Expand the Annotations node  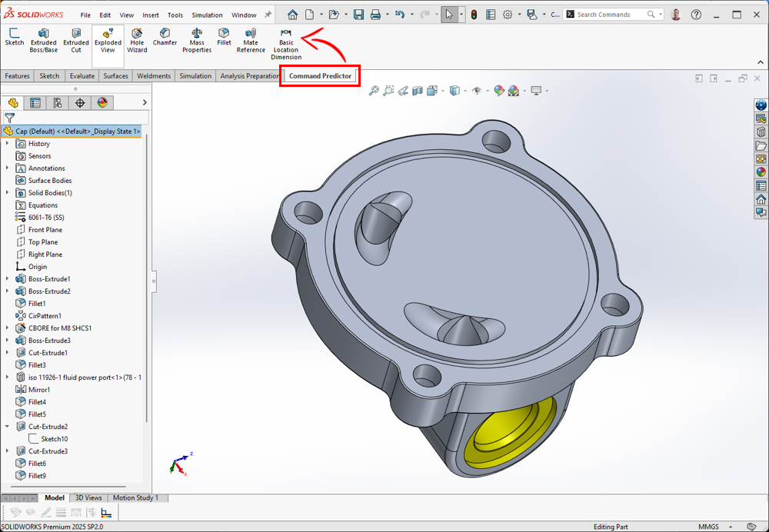[8, 168]
